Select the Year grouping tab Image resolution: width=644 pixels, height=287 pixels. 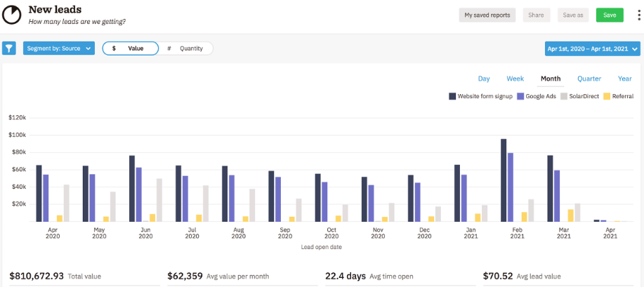624,79
